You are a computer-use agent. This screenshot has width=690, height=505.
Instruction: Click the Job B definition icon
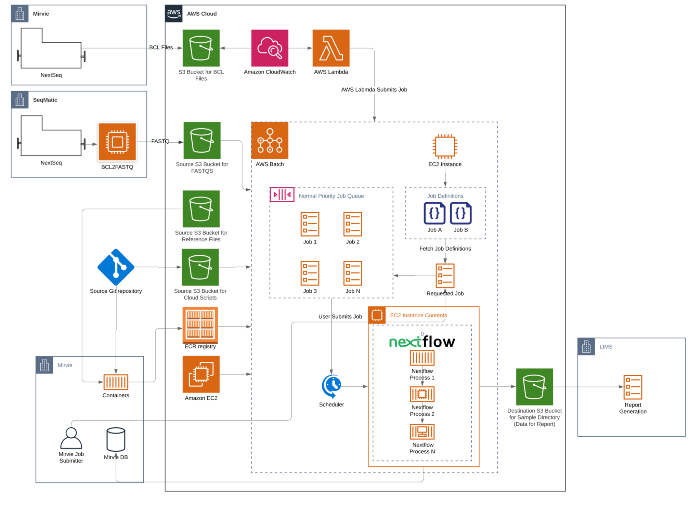[x=461, y=213]
